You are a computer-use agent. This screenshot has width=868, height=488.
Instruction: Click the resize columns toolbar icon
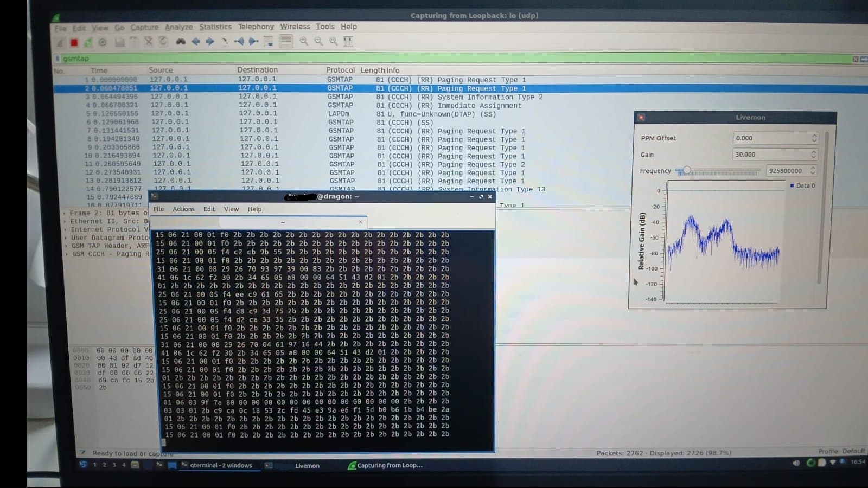tap(348, 41)
